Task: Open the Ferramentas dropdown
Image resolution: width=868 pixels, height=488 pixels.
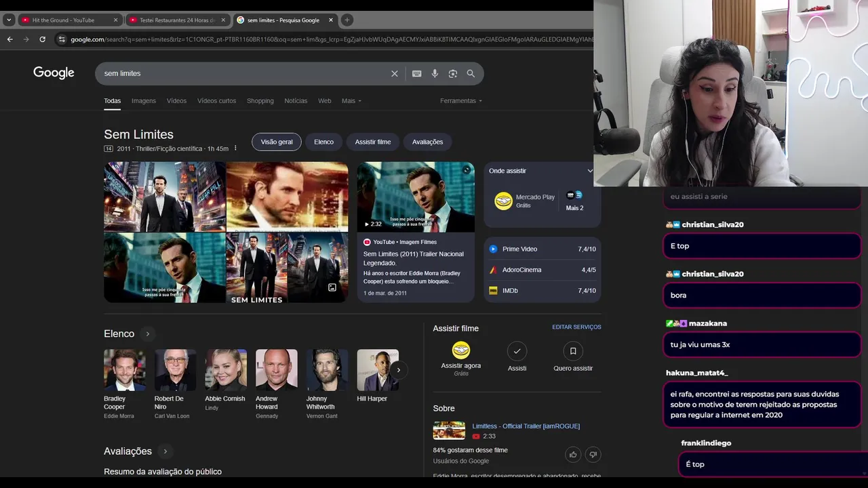Action: [x=461, y=101]
